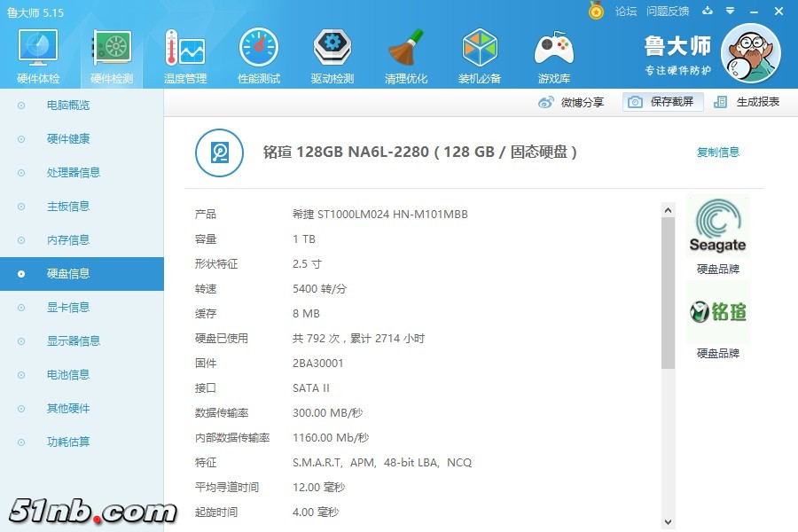Select 显卡信息 in the sidebar
Screen dimensions: 798x532
68,308
